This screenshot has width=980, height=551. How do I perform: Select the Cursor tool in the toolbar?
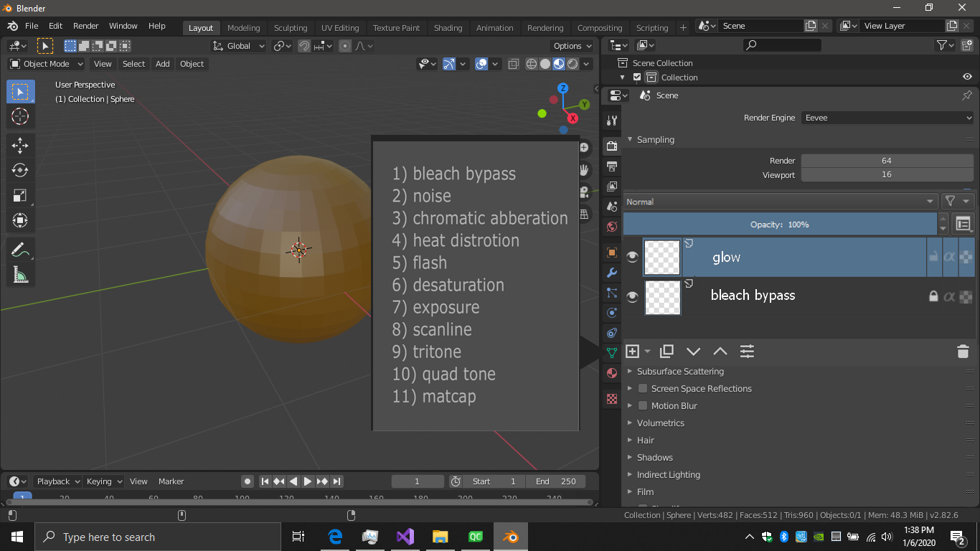coord(20,116)
